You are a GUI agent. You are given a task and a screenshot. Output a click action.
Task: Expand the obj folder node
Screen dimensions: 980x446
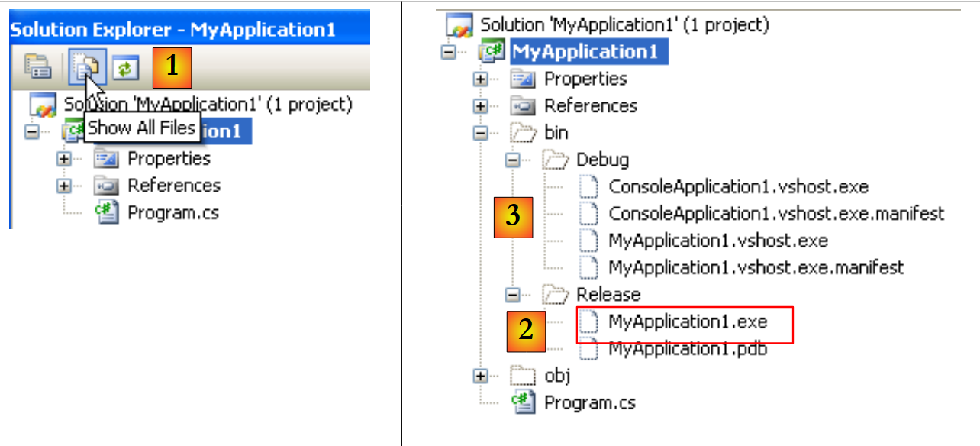[481, 376]
